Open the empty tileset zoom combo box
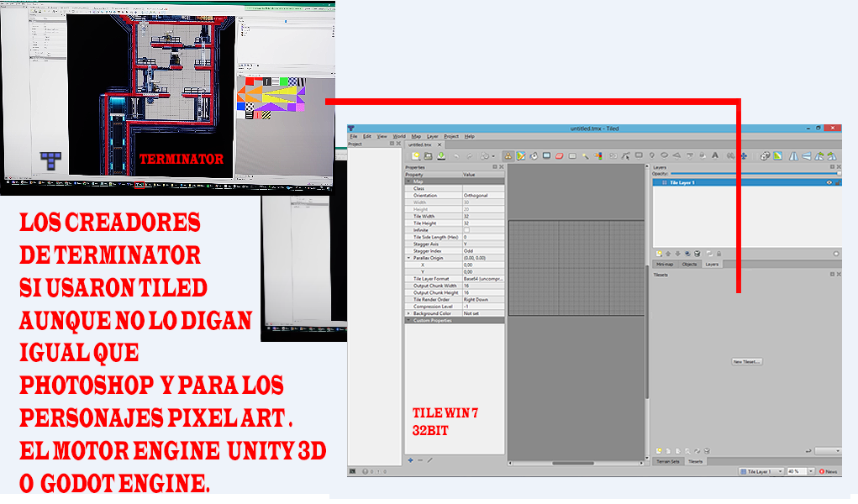The height and width of the screenshot is (504, 858). pos(828,451)
